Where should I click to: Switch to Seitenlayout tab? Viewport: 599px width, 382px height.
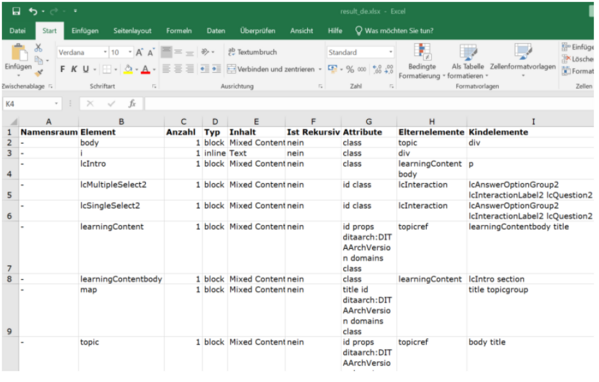[132, 31]
